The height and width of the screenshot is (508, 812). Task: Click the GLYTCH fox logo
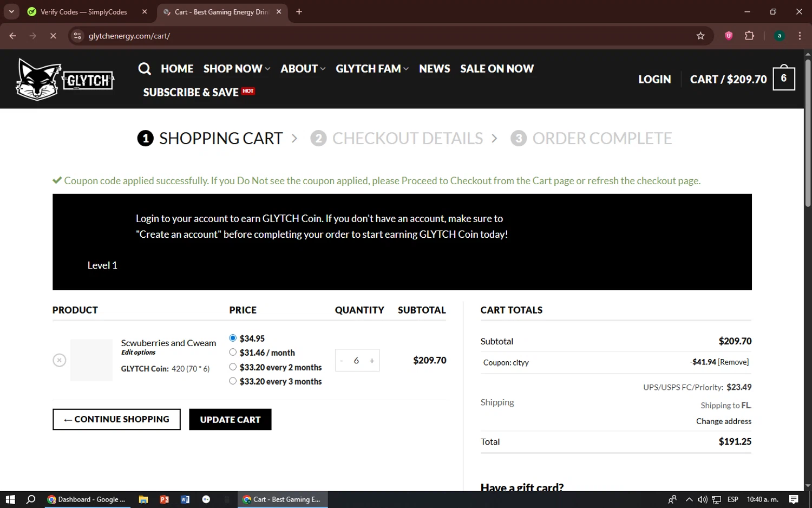pos(65,79)
